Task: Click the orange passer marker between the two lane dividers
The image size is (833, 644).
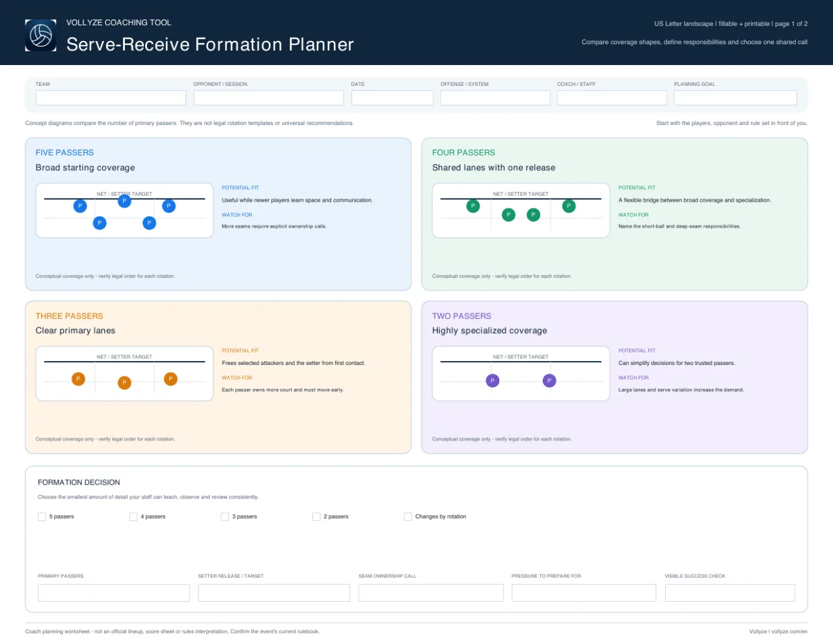Action: (x=124, y=382)
